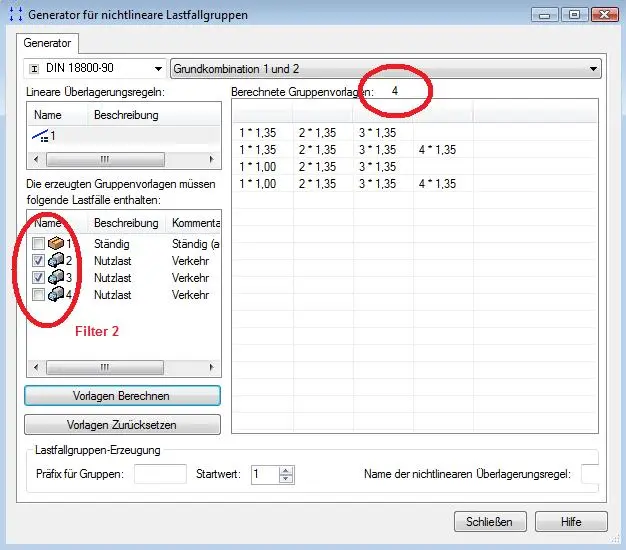Maximize the Generator window
Image resolution: width=626 pixels, height=550 pixels.
(x=574, y=15)
